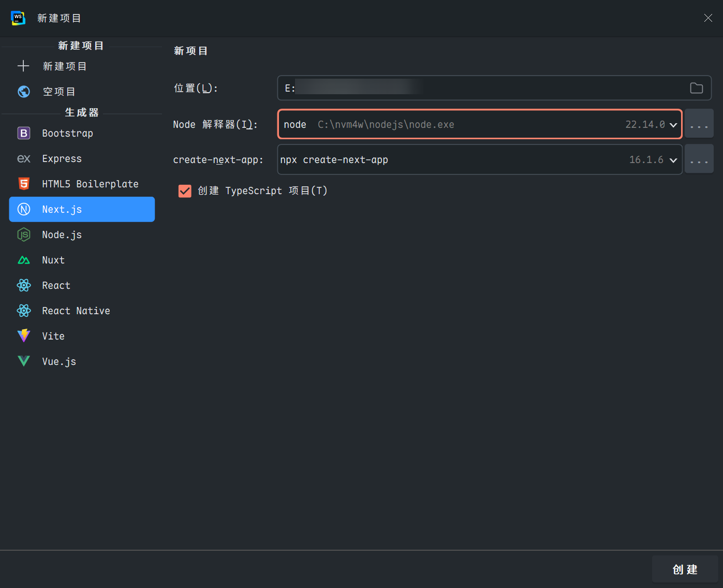
Task: Click the globe icon beside 空项目
Action: pyautogui.click(x=24, y=92)
